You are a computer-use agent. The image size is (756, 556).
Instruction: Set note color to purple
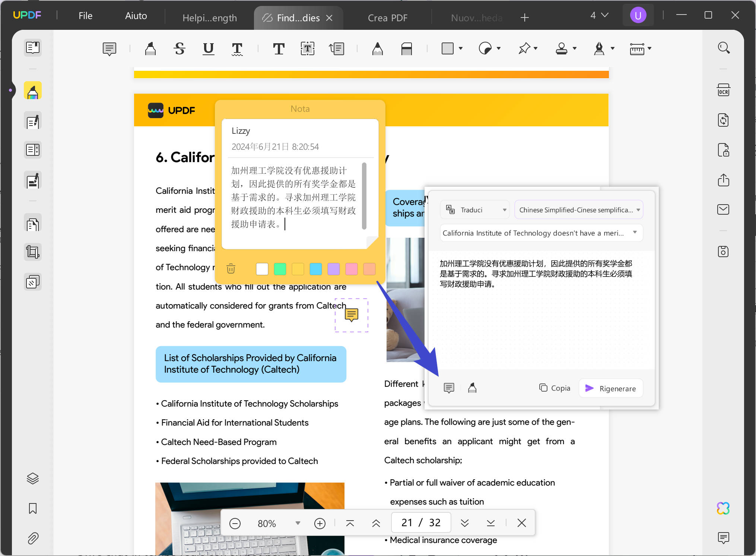point(334,269)
